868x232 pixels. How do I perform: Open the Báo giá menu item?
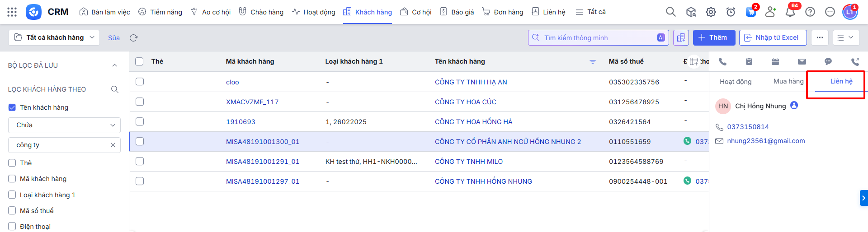[457, 12]
